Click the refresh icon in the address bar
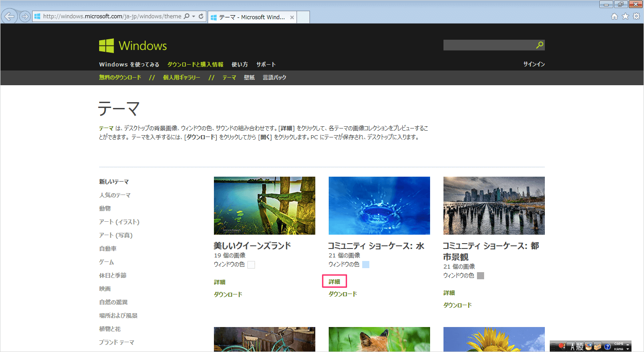Viewport: 644px width, 352px height. [201, 17]
